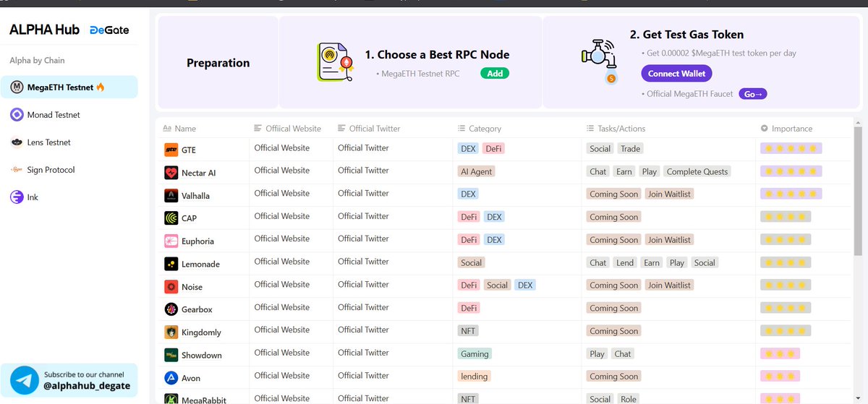Click the four-star rating in CAP row
Viewport: 868px width, 404px height.
[786, 217]
